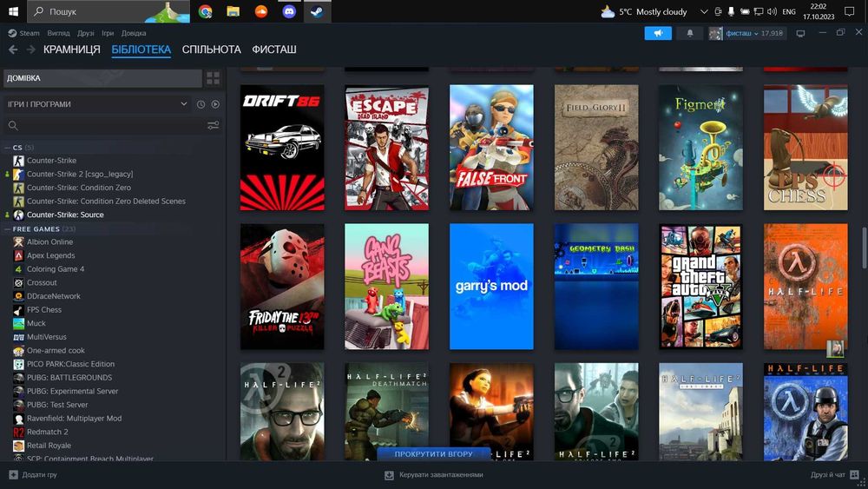Click Додати гру link

click(39, 474)
